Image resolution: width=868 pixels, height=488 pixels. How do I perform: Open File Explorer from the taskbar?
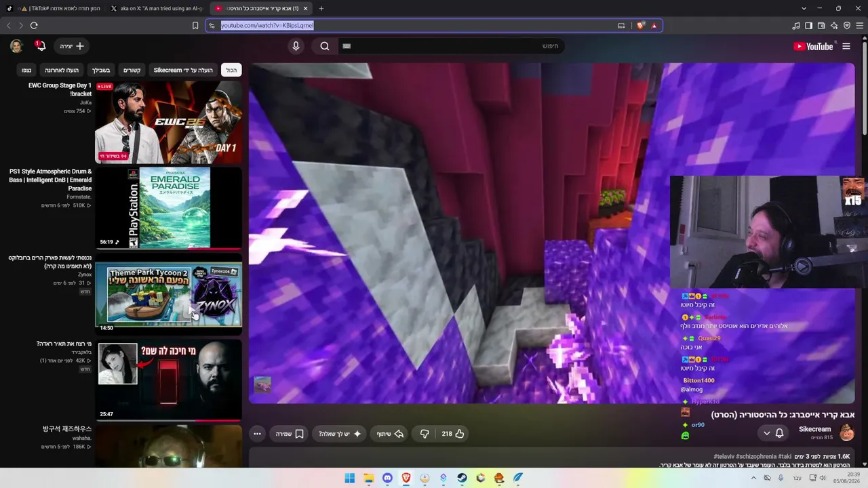click(x=369, y=478)
